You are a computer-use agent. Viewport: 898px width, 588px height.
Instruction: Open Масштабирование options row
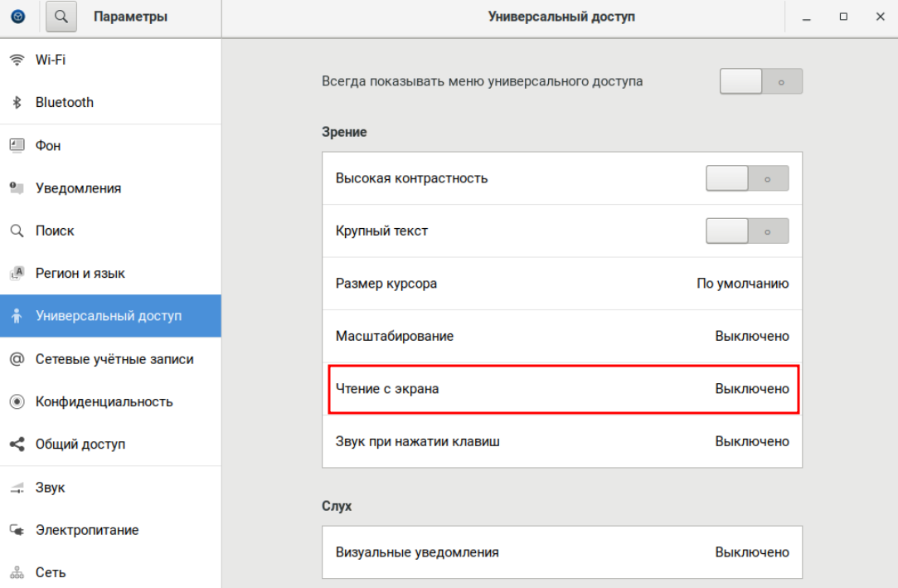[561, 336]
